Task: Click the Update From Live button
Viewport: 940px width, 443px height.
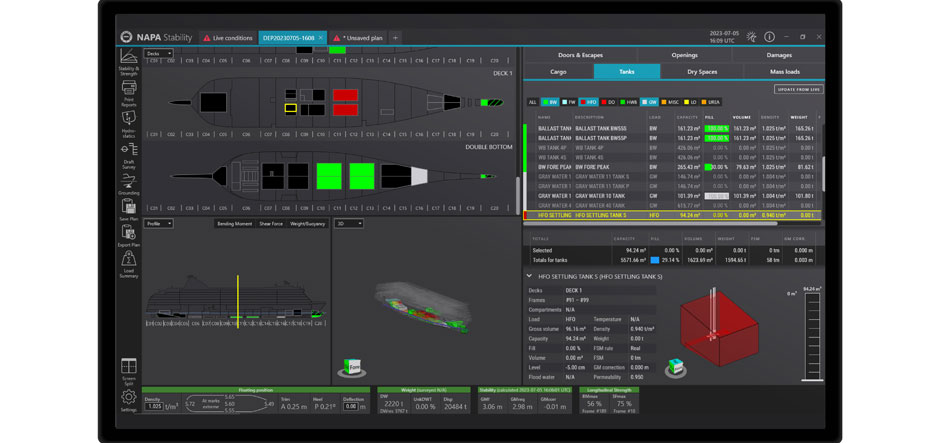Action: pos(798,89)
